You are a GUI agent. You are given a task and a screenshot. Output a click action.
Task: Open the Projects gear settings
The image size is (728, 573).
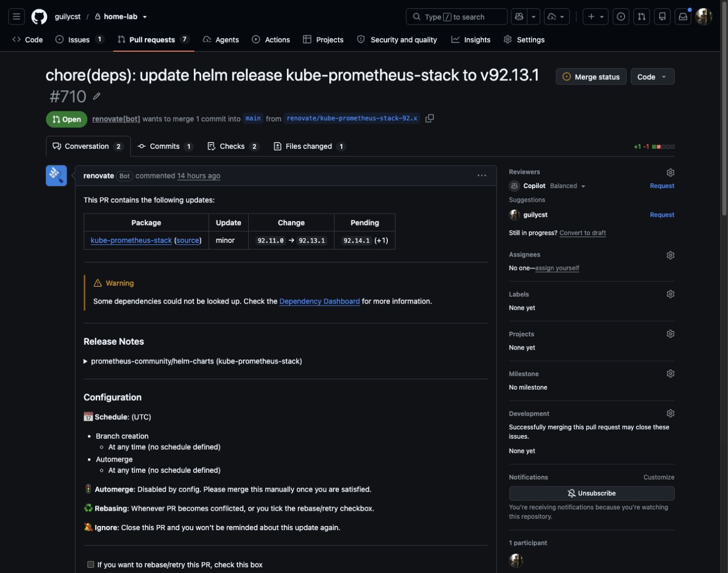671,334
